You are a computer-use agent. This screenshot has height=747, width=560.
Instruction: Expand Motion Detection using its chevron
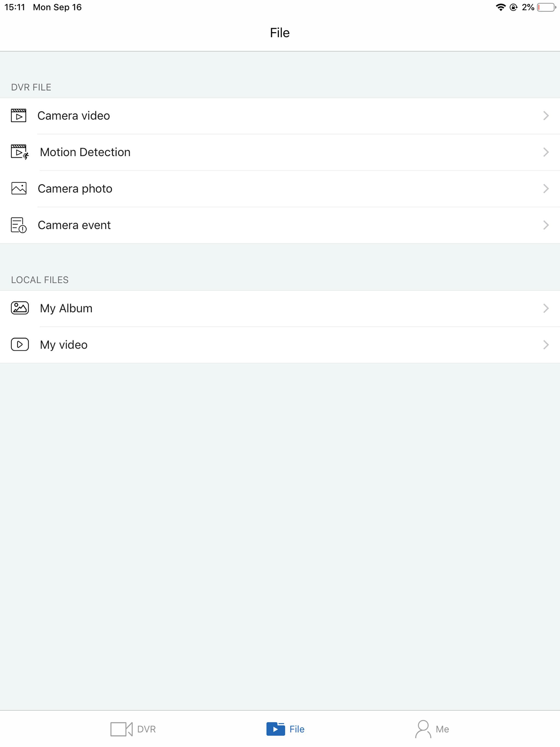[x=546, y=152]
